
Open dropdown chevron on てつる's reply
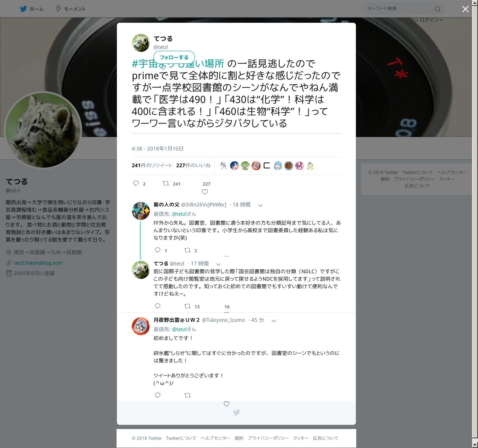coord(218,264)
